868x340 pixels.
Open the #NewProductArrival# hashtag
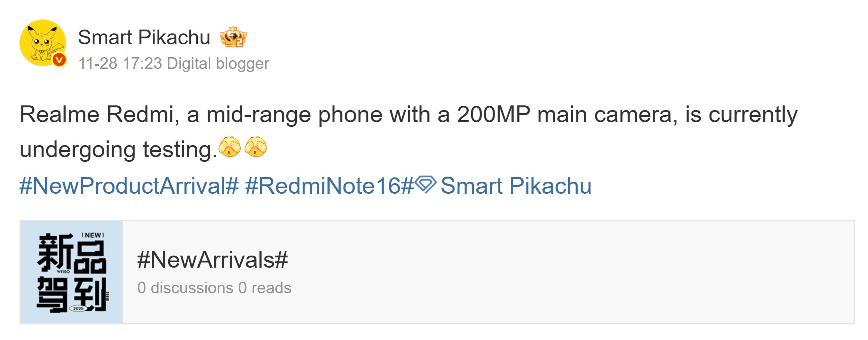click(129, 186)
